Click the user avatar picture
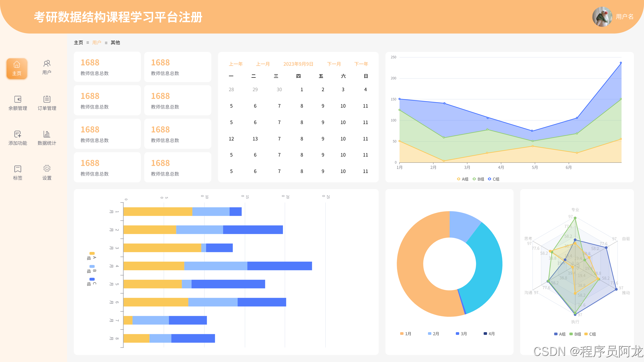Viewport: 644px width, 362px height. 602,17
